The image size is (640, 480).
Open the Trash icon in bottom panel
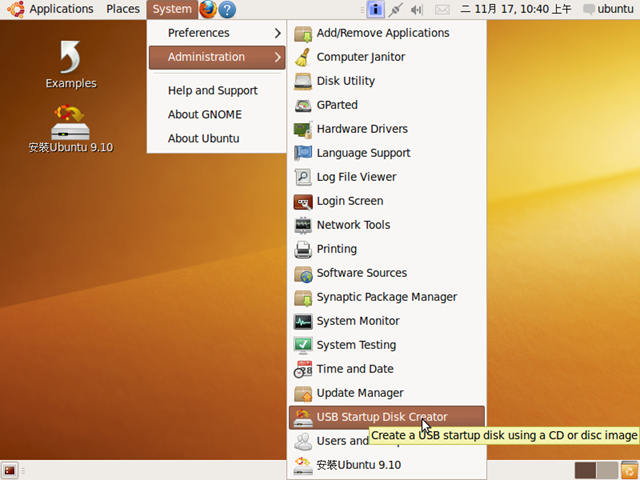pyautogui.click(x=630, y=470)
